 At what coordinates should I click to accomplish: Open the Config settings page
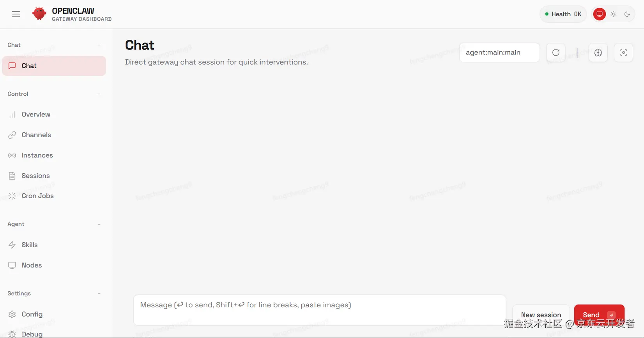54,314
